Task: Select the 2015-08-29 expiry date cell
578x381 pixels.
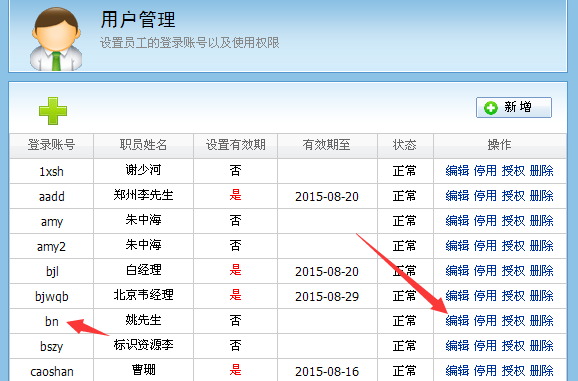Action: 327,296
